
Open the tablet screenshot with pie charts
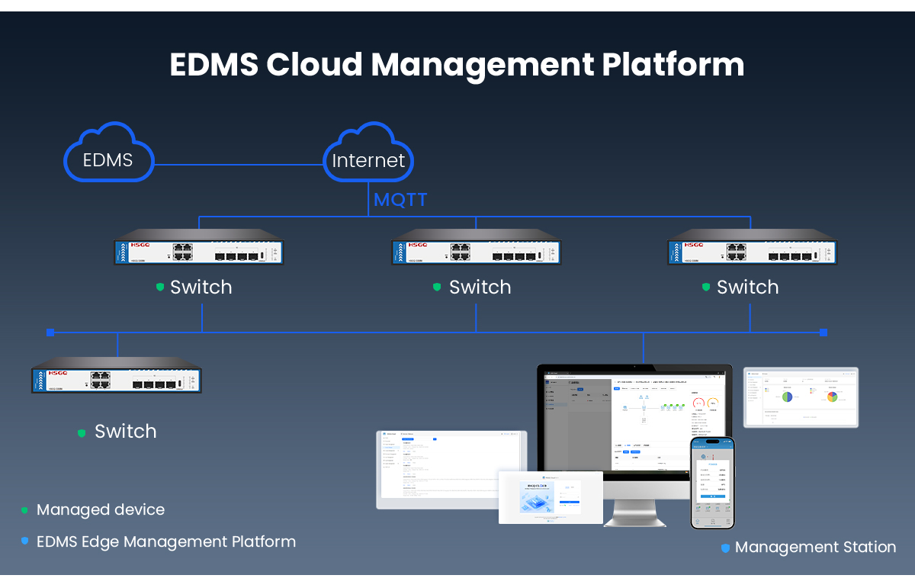tap(801, 397)
